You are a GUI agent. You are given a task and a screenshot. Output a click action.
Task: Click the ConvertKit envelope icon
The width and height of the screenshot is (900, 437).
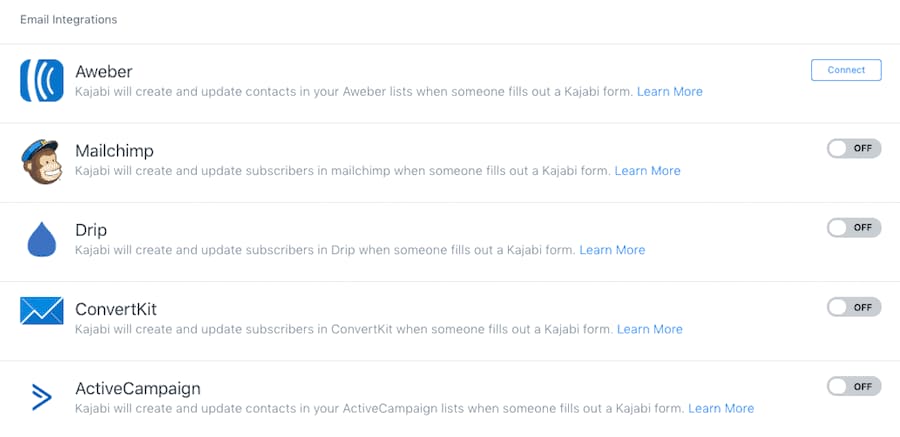pyautogui.click(x=41, y=311)
